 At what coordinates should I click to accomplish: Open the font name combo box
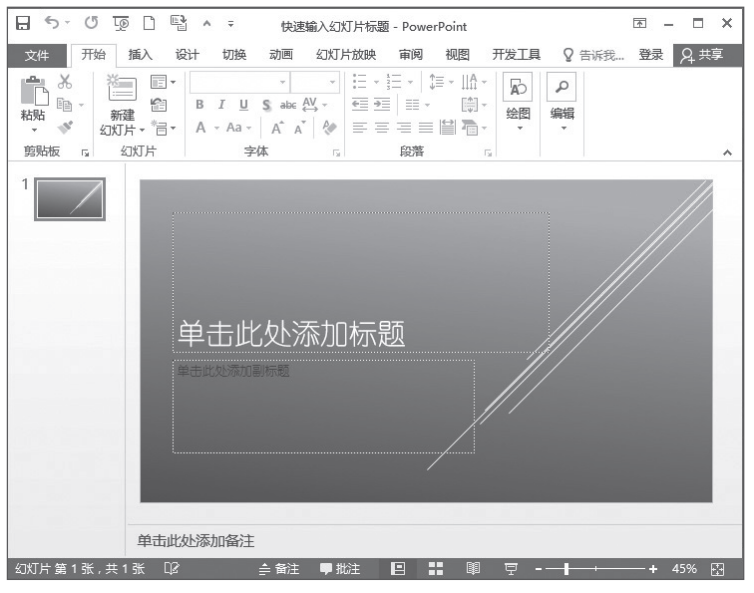(239, 82)
